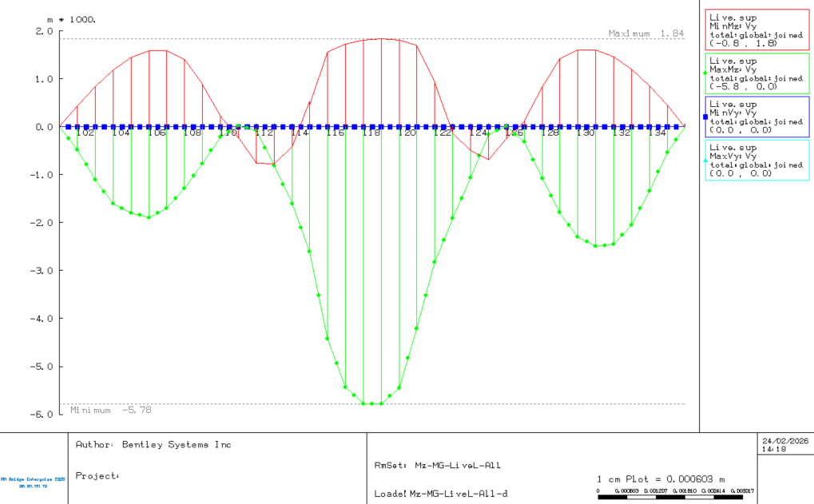Click the blue square MinVy legend marker
Image resolution: width=814 pixels, height=504 pixels.
tap(705, 117)
